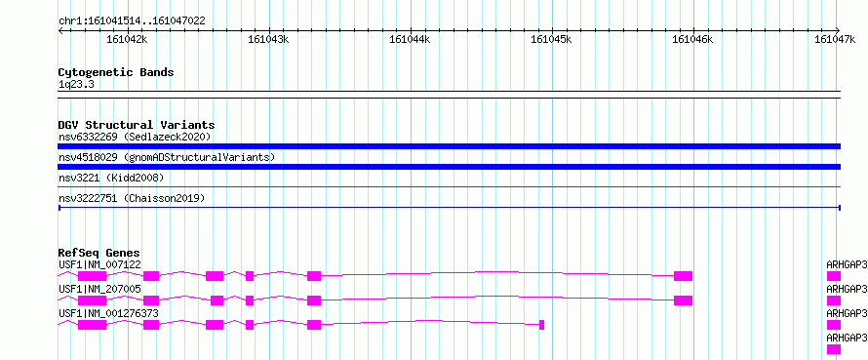Image resolution: width=868 pixels, height=360 pixels.
Task: Select the thick blue bar for nsv6332269
Action: (x=449, y=146)
